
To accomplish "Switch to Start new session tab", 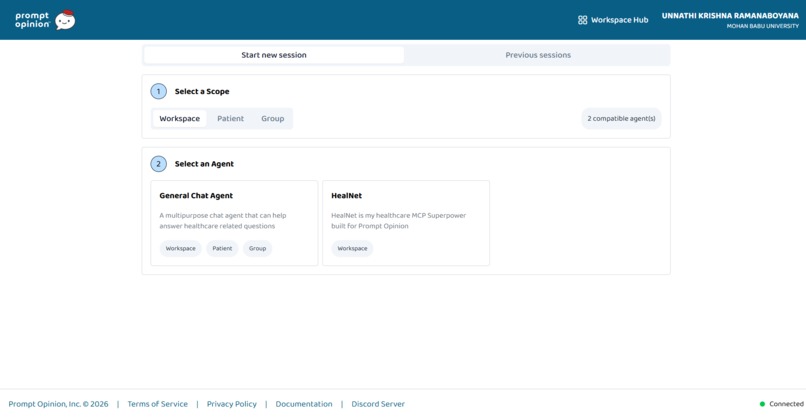I will (274, 55).
